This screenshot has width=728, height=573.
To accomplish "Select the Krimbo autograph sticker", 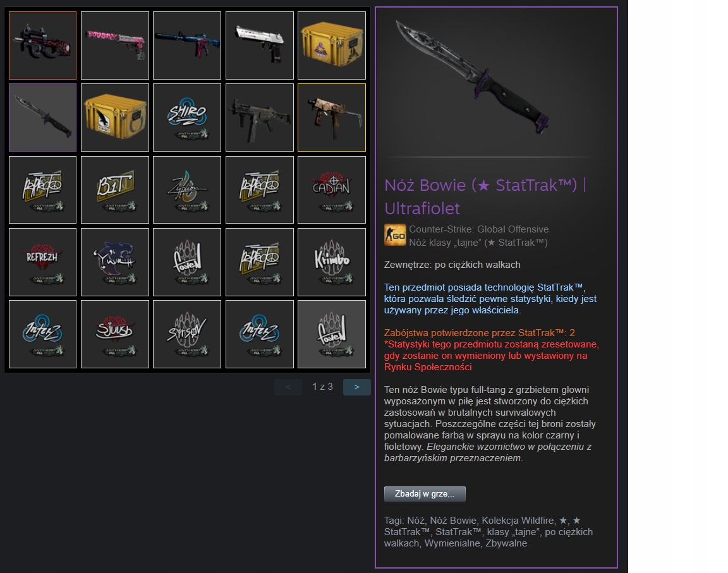I will click(x=332, y=262).
